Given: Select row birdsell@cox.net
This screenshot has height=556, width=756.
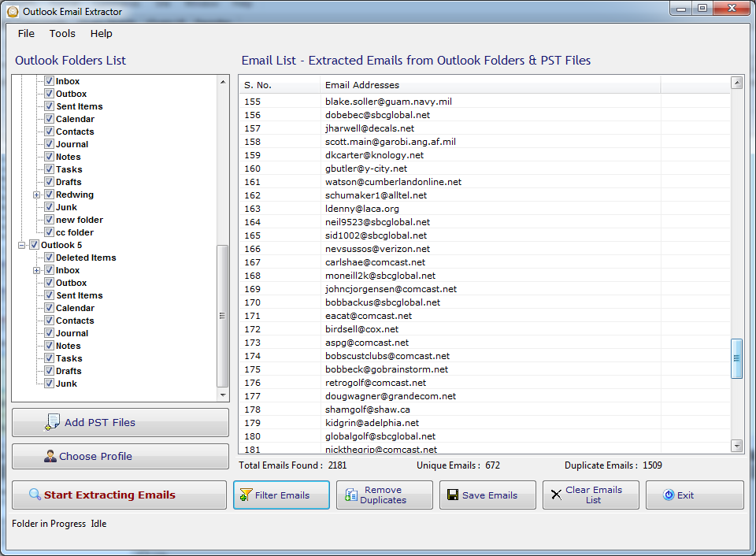Looking at the screenshot, I should (x=484, y=329).
